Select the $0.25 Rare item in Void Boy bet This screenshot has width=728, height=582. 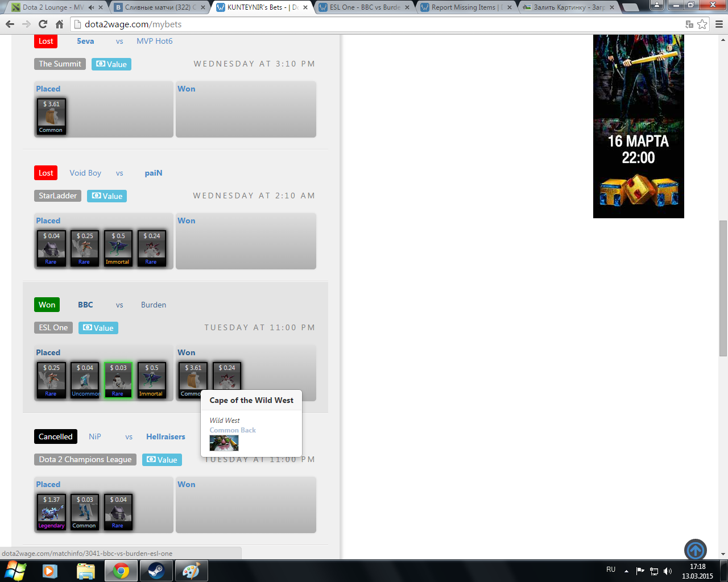click(x=85, y=248)
